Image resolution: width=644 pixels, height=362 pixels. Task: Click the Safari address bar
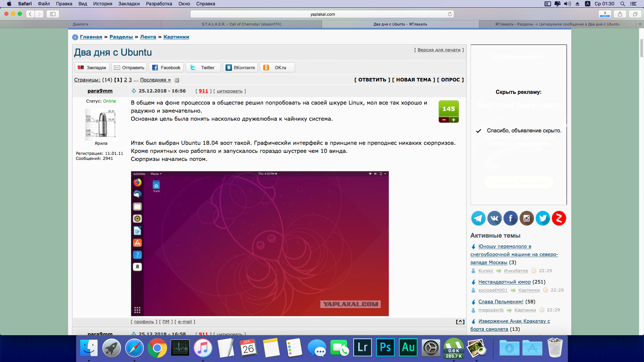(322, 14)
